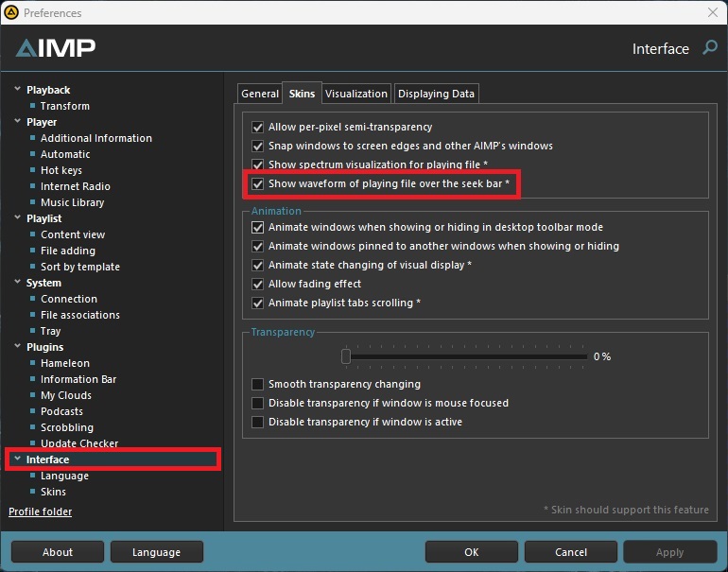Open Hot keys settings
Viewport: 728px width, 572px height.
(x=61, y=170)
